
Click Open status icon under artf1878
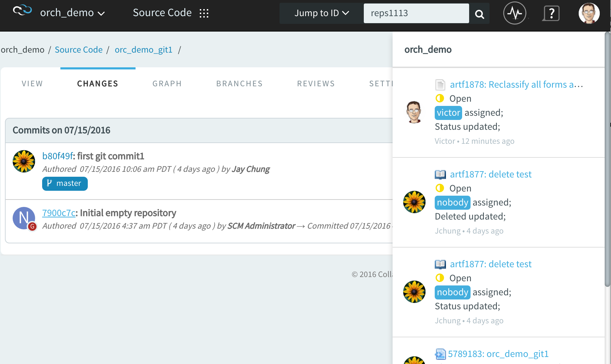pos(440,98)
